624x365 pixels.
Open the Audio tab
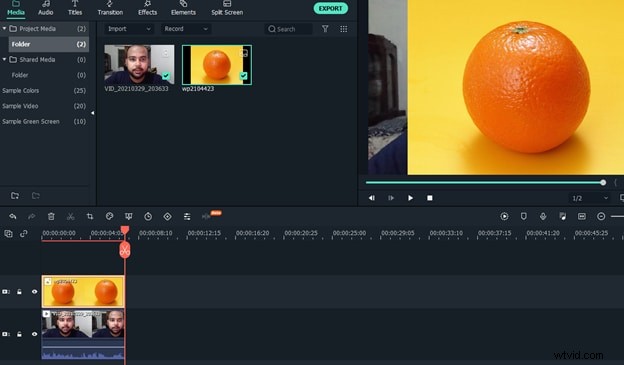45,8
